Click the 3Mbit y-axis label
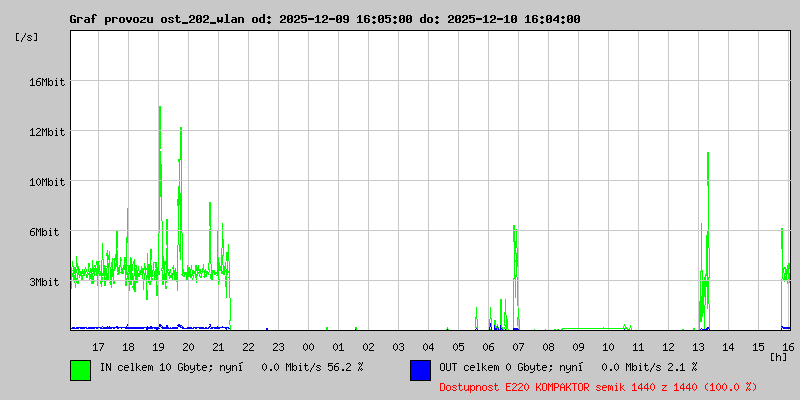 pyautogui.click(x=44, y=282)
